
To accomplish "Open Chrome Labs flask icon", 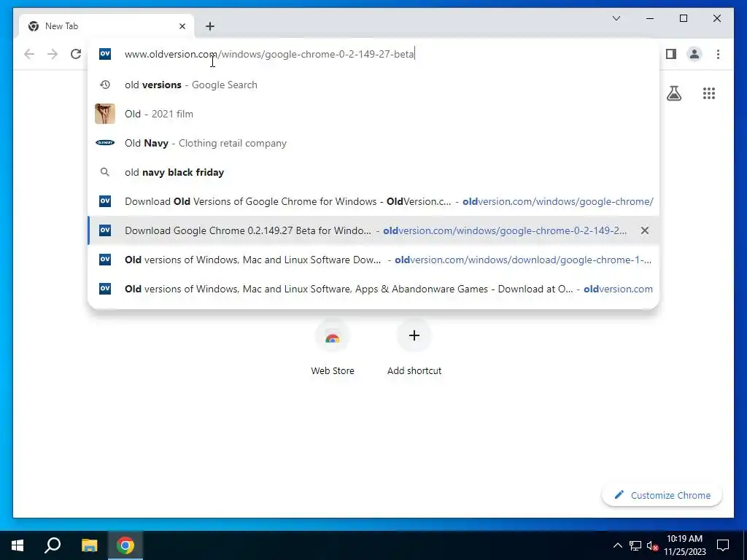I will point(673,93).
